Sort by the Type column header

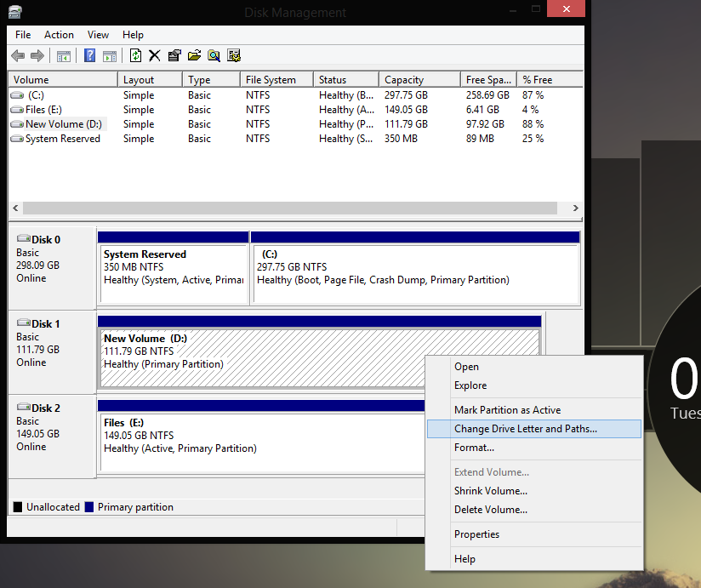[212, 80]
